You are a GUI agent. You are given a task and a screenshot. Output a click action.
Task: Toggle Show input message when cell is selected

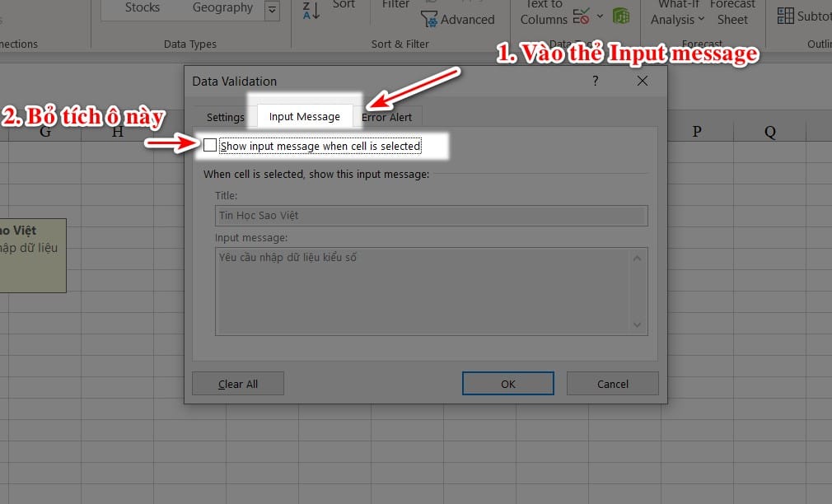[210, 146]
